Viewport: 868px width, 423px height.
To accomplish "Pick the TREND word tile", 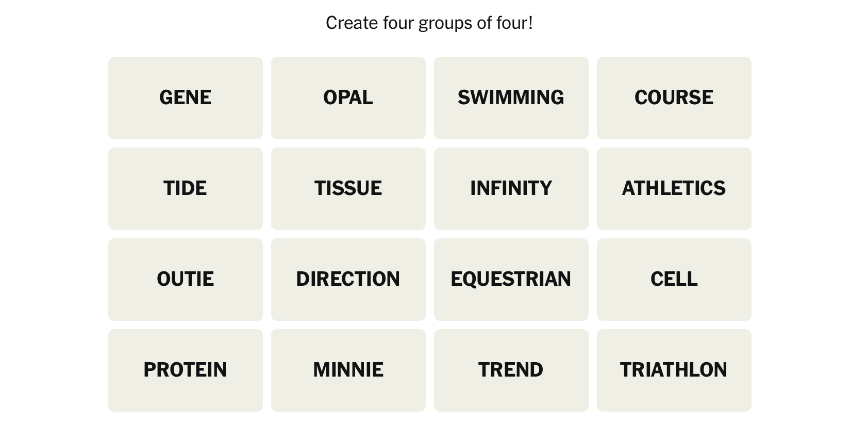I will (x=511, y=370).
